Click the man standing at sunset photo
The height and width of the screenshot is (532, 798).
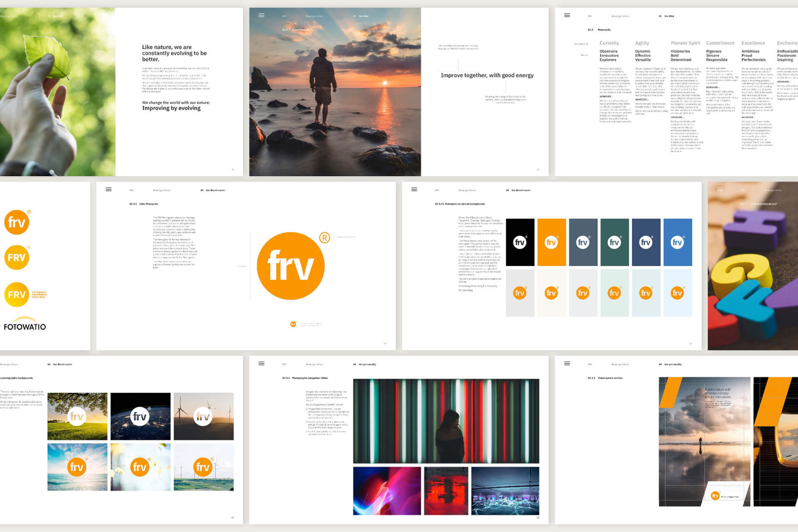335,92
